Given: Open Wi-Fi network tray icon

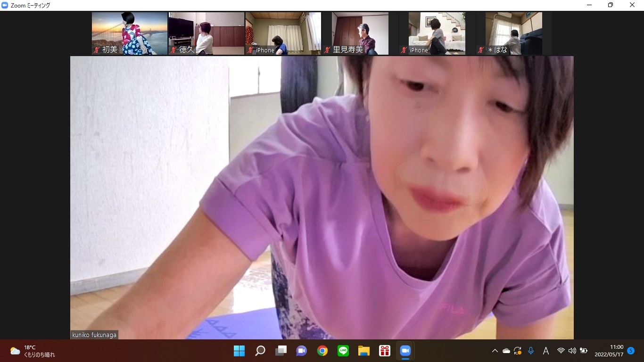Looking at the screenshot, I should point(561,351).
